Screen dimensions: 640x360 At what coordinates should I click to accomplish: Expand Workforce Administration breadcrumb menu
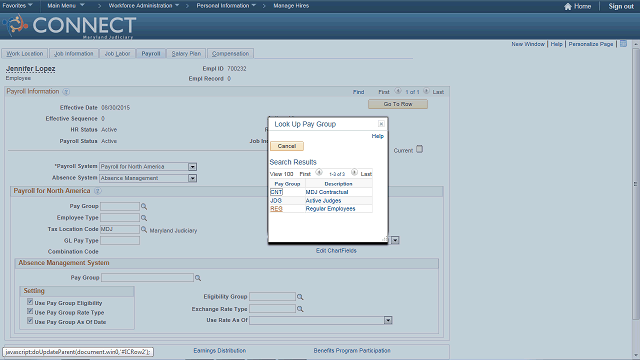coord(144,6)
